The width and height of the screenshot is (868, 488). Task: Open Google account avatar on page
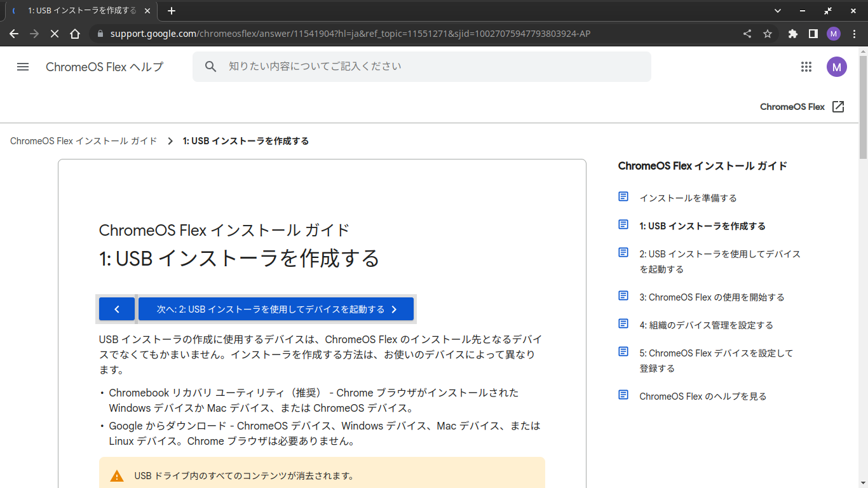click(837, 67)
